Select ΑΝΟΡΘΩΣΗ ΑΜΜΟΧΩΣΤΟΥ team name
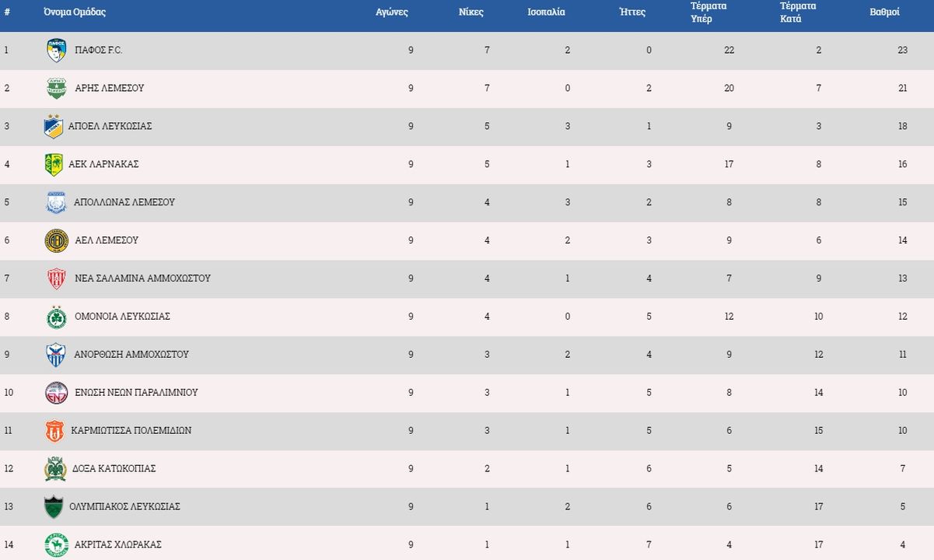Viewport: 934px width, 560px height. (131, 355)
